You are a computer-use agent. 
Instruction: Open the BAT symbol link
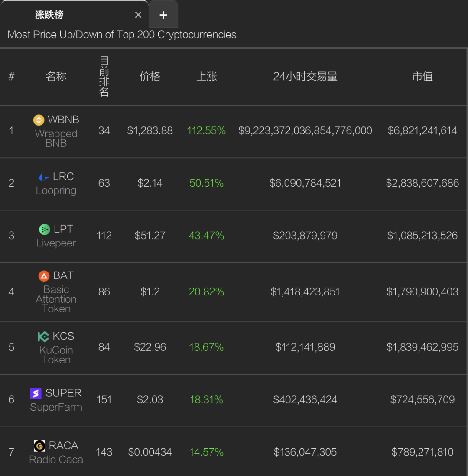tap(63, 275)
